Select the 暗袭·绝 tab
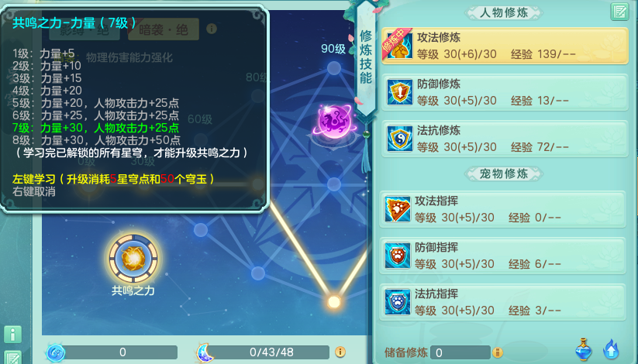The image size is (638, 364). tap(164, 29)
